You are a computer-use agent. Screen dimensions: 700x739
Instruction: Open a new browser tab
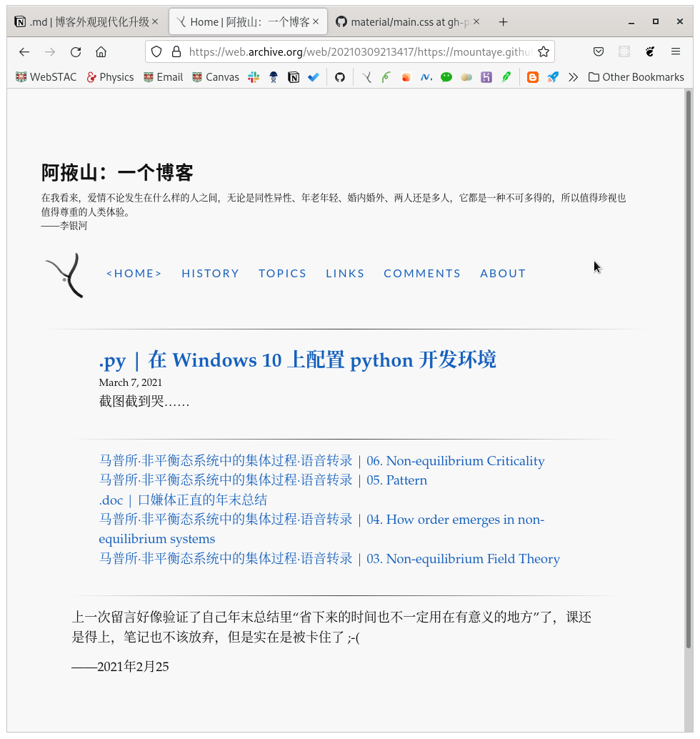click(503, 22)
